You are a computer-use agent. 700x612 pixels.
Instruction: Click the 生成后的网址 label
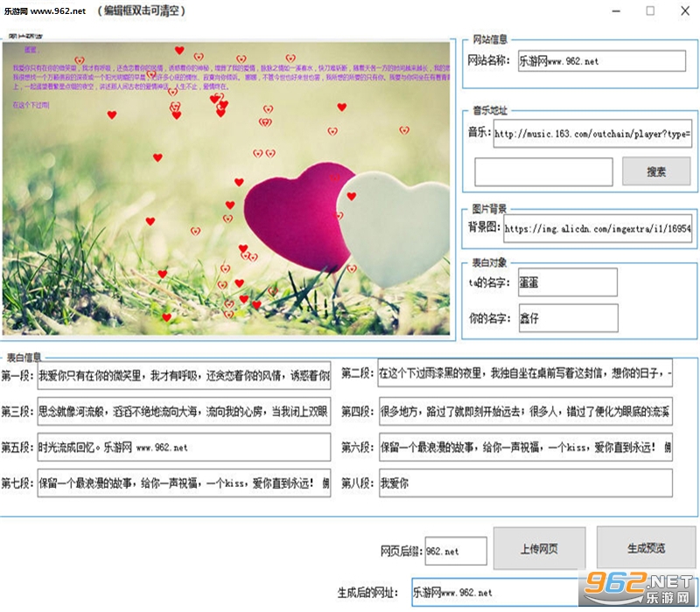(367, 593)
